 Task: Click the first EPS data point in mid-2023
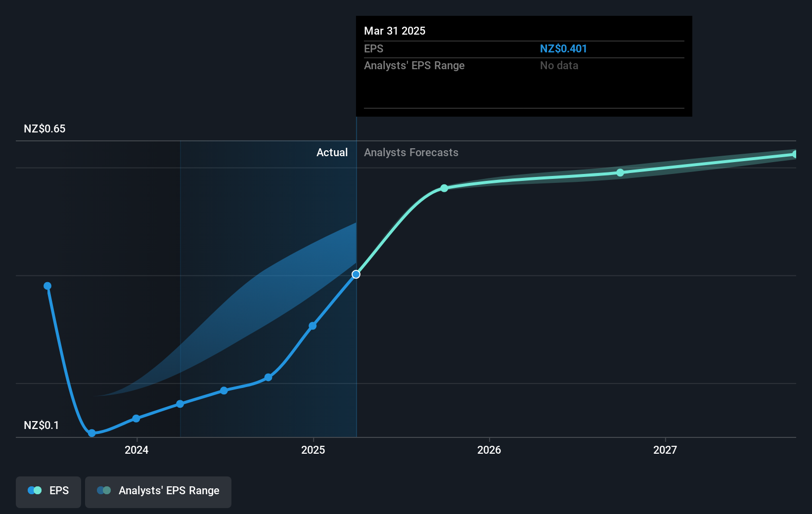[x=47, y=286]
